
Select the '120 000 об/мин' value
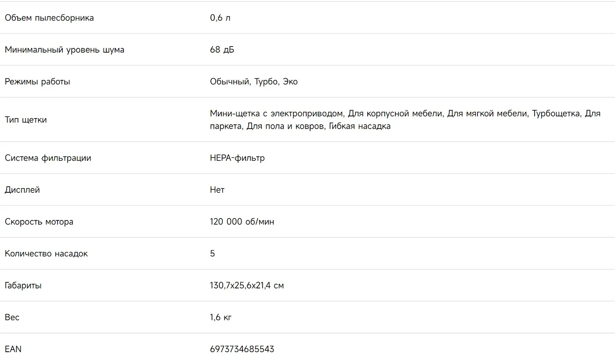click(x=242, y=222)
